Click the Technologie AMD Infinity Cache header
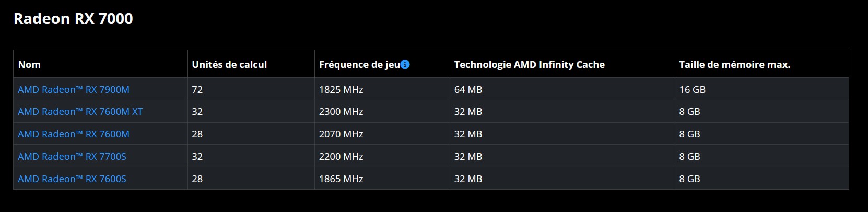Screen dimensions: 868x212 tap(562, 64)
